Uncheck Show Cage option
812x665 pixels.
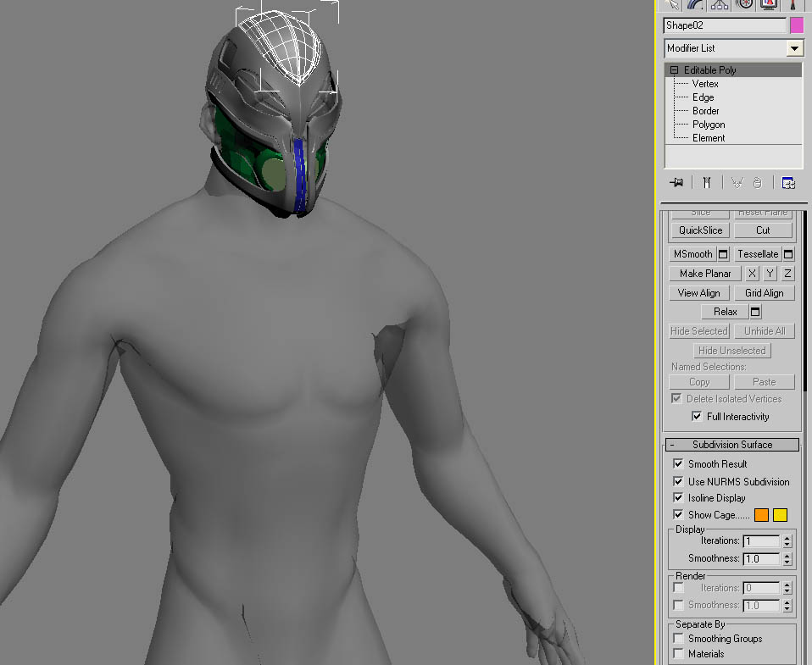pyautogui.click(x=678, y=515)
